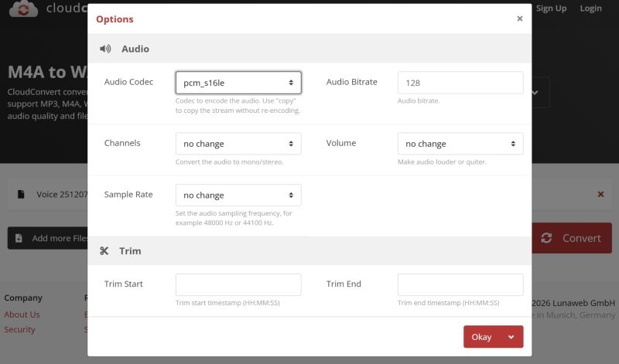Click the Audio section header text
The height and width of the screenshot is (364, 619).
pyautogui.click(x=135, y=49)
